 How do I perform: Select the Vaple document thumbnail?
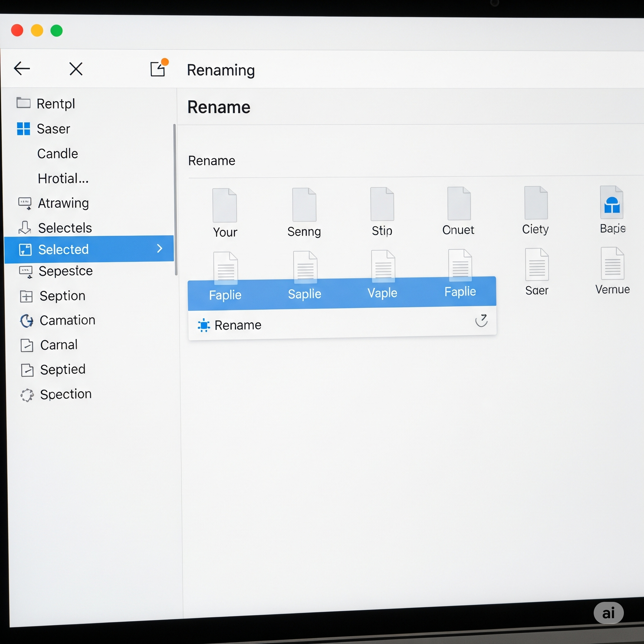tap(383, 267)
